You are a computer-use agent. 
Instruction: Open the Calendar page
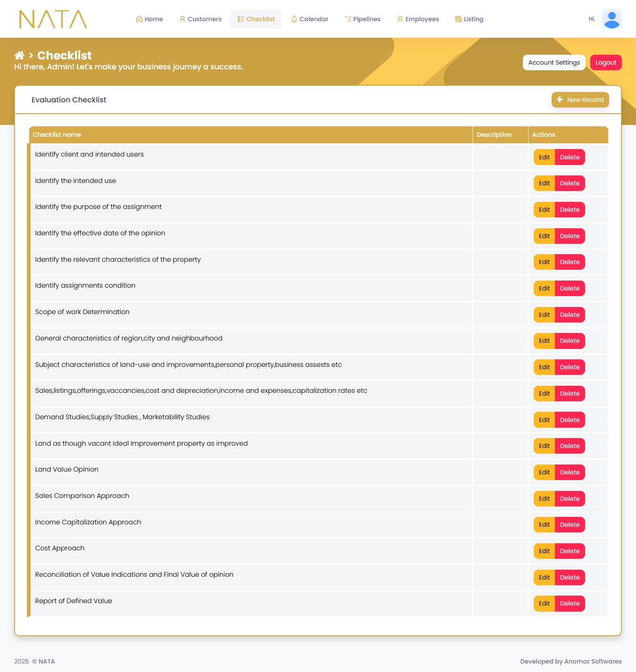tap(310, 19)
